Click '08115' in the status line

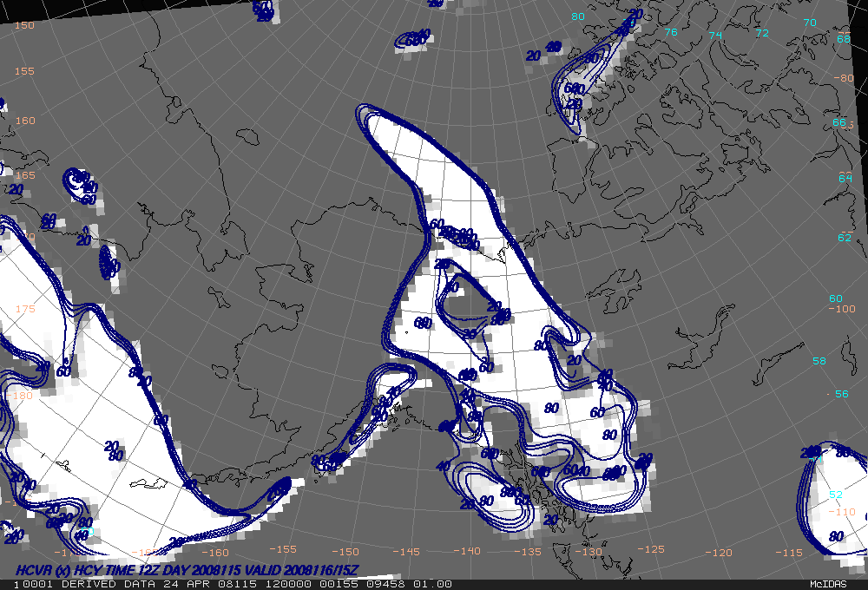pos(238,584)
